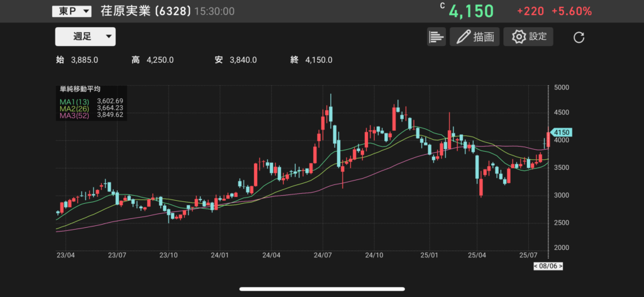Viewport: 644px width, 297px height.
Task: Click the 4150 price marker on axis
Action: (562, 132)
